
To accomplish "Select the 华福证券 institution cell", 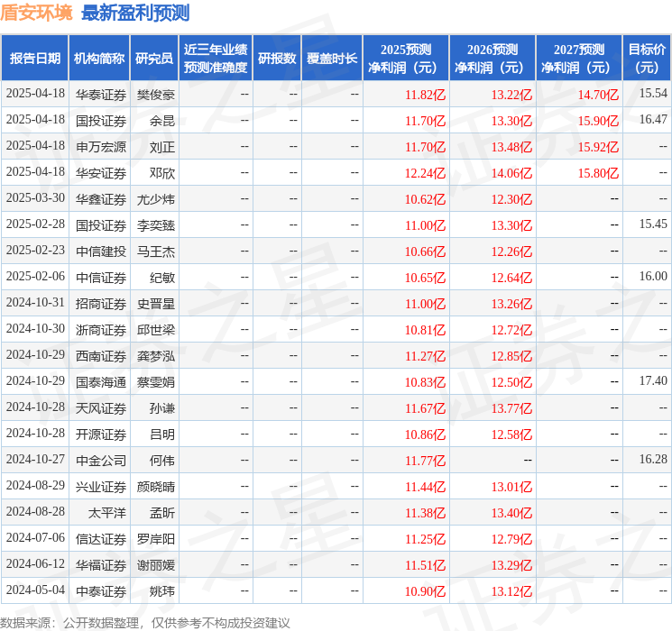I will (101, 565).
